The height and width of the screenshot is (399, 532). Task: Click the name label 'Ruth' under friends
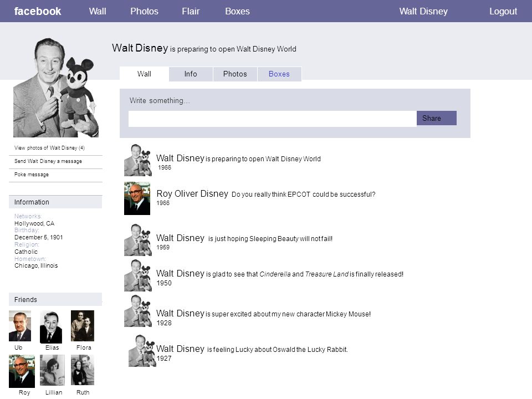click(83, 392)
